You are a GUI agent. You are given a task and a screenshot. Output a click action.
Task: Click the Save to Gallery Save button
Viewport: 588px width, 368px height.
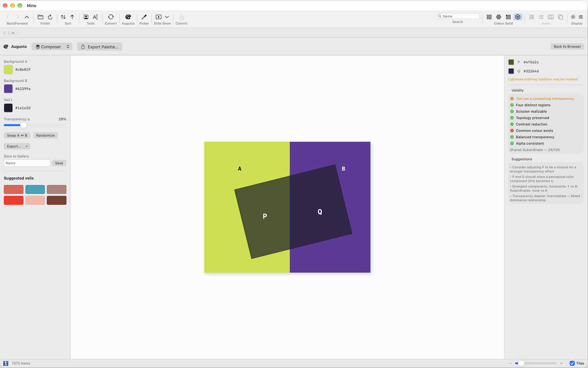point(59,163)
